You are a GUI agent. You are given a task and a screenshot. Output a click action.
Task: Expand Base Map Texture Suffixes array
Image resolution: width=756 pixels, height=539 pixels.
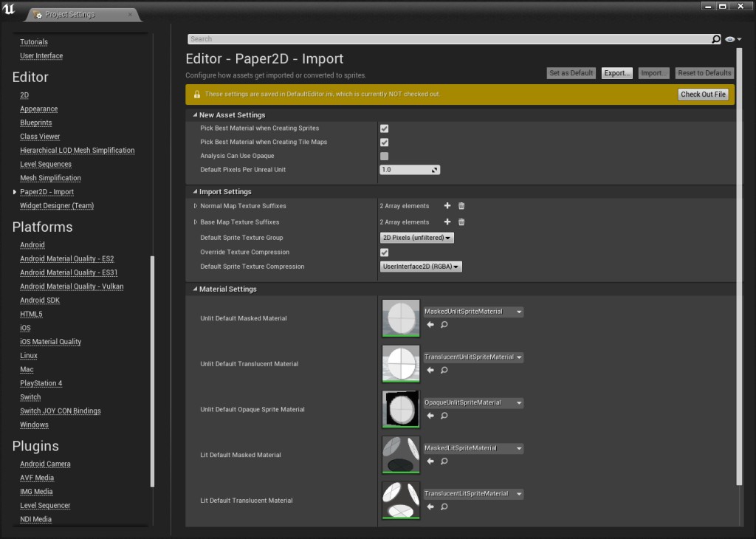coord(195,222)
